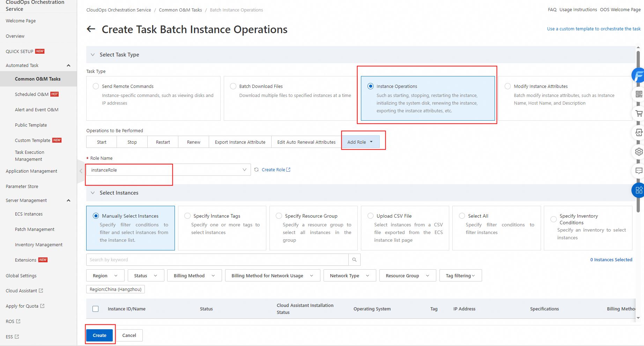
Task: Click the back arrow beside page title
Action: [x=91, y=29]
